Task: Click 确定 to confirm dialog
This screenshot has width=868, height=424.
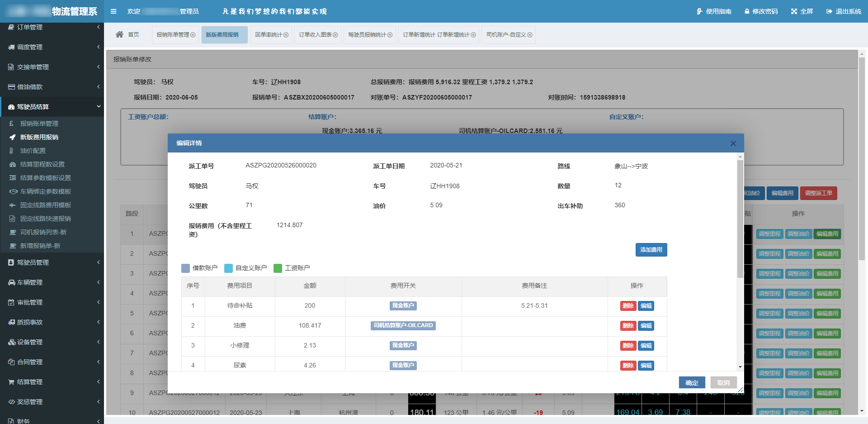Action: (692, 383)
